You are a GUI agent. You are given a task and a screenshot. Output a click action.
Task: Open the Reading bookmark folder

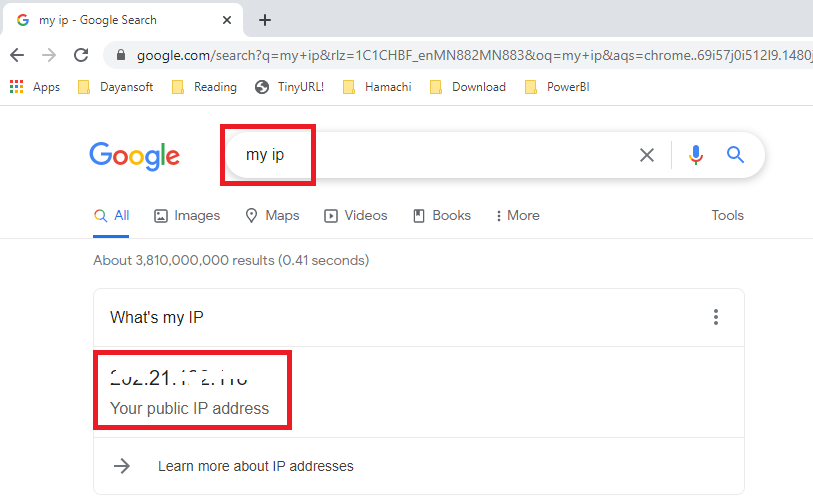point(204,87)
